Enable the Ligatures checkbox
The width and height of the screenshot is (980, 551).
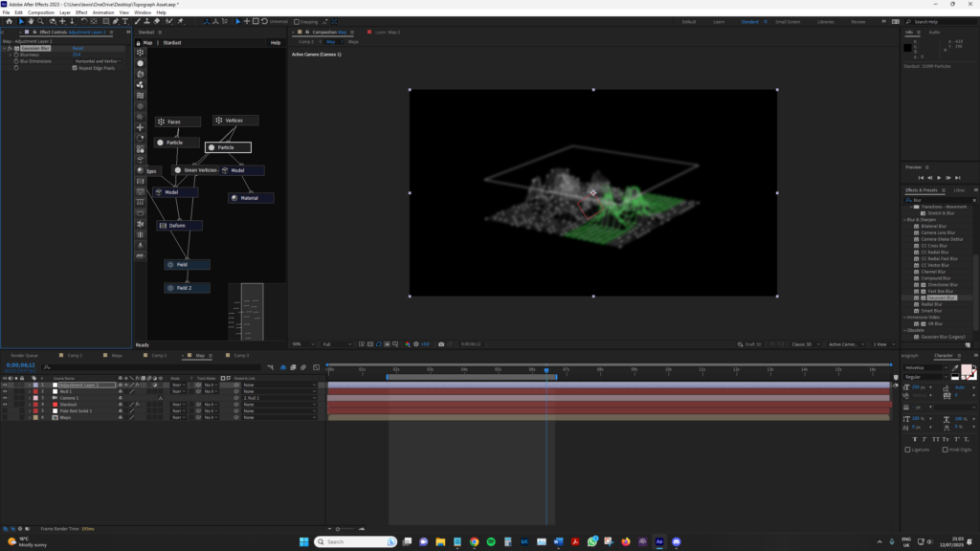click(907, 450)
